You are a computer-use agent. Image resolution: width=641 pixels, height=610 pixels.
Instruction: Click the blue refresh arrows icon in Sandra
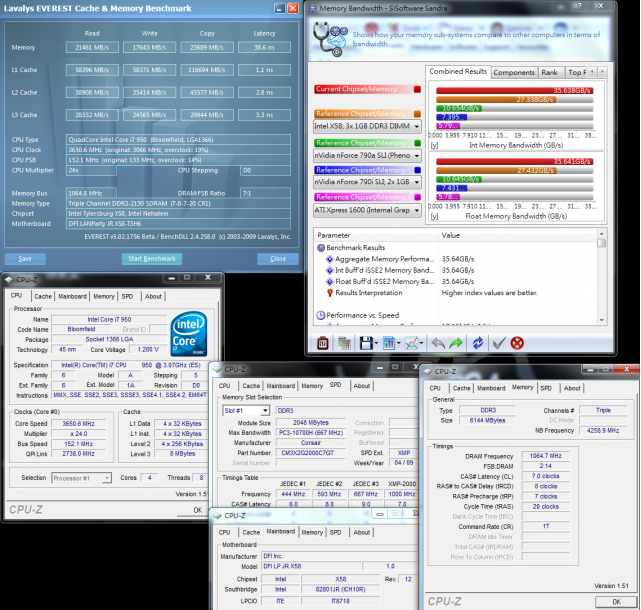tap(477, 343)
